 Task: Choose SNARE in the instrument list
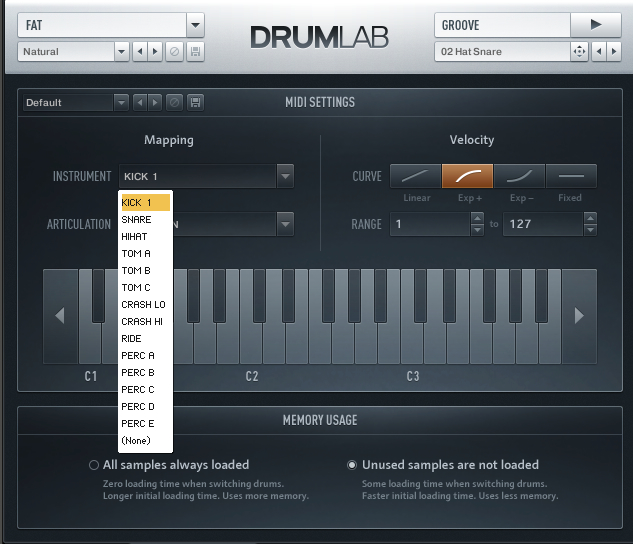pyautogui.click(x=145, y=220)
